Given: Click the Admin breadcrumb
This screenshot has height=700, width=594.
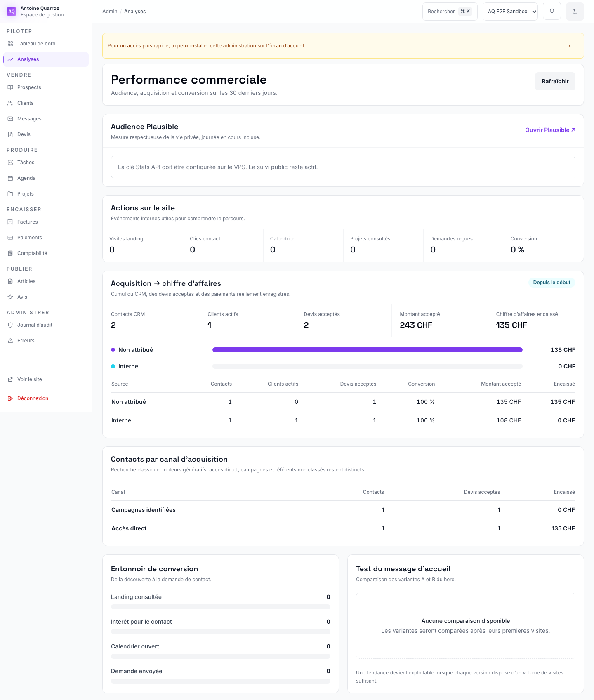Looking at the screenshot, I should 110,12.
